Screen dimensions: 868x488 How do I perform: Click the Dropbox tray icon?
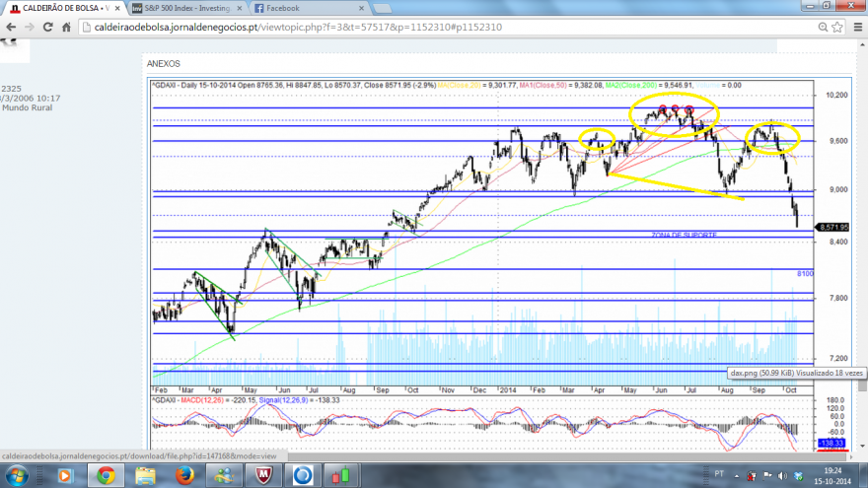798,475
